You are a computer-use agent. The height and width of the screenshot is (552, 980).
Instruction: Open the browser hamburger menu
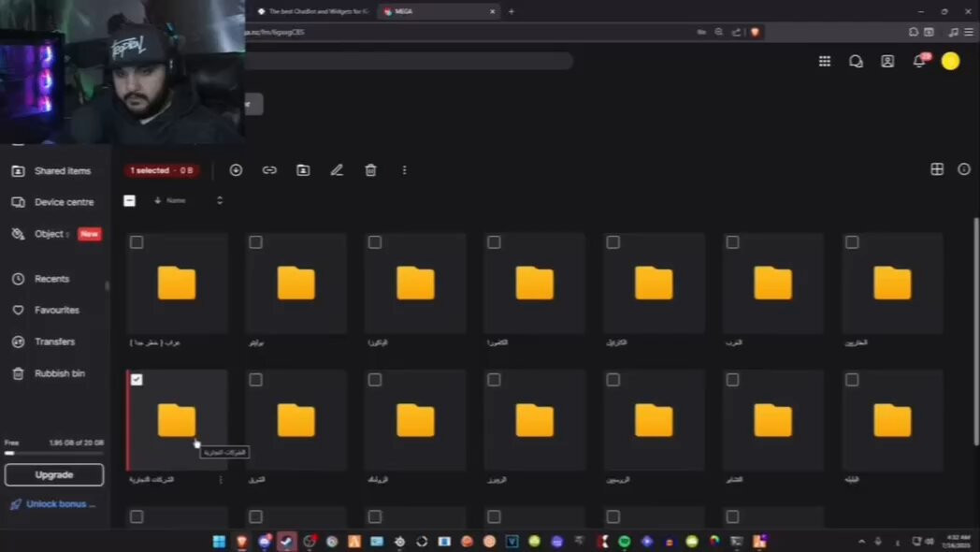tap(968, 32)
